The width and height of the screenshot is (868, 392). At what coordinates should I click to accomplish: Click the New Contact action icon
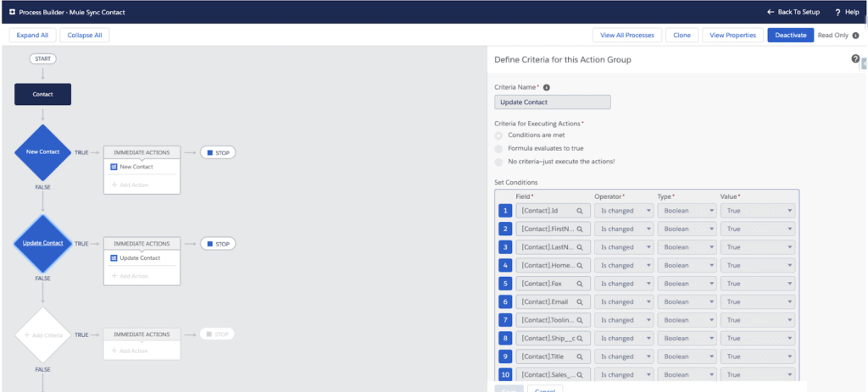click(114, 167)
